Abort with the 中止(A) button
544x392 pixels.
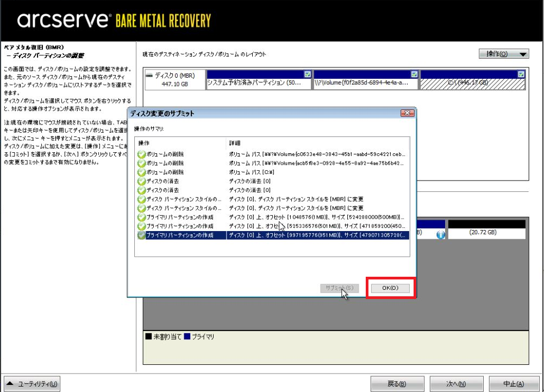[x=513, y=383]
